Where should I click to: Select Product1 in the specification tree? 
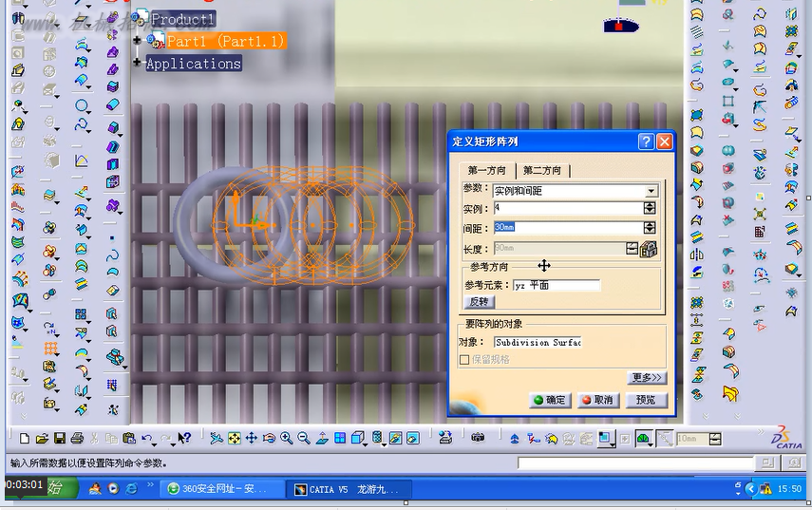click(x=181, y=20)
